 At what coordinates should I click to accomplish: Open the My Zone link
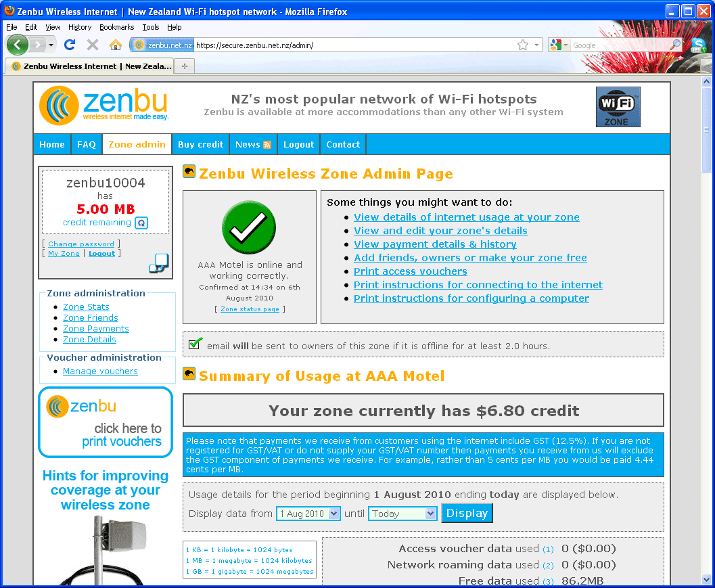(x=64, y=254)
